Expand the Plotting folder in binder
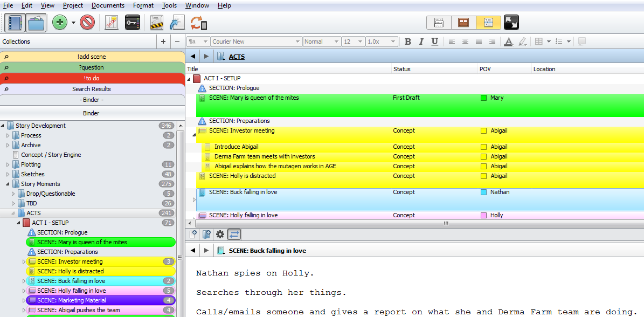Image resolution: width=644 pixels, height=317 pixels. pyautogui.click(x=8, y=164)
